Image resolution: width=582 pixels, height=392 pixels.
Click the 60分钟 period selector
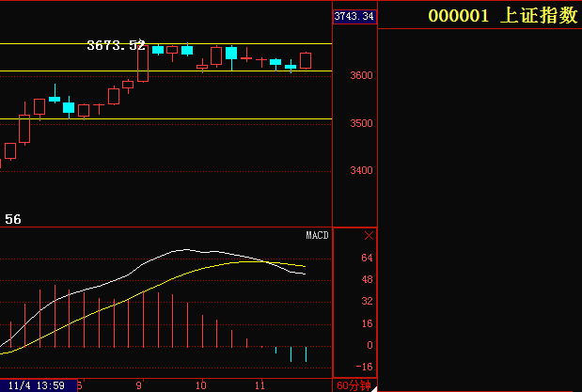(x=354, y=385)
